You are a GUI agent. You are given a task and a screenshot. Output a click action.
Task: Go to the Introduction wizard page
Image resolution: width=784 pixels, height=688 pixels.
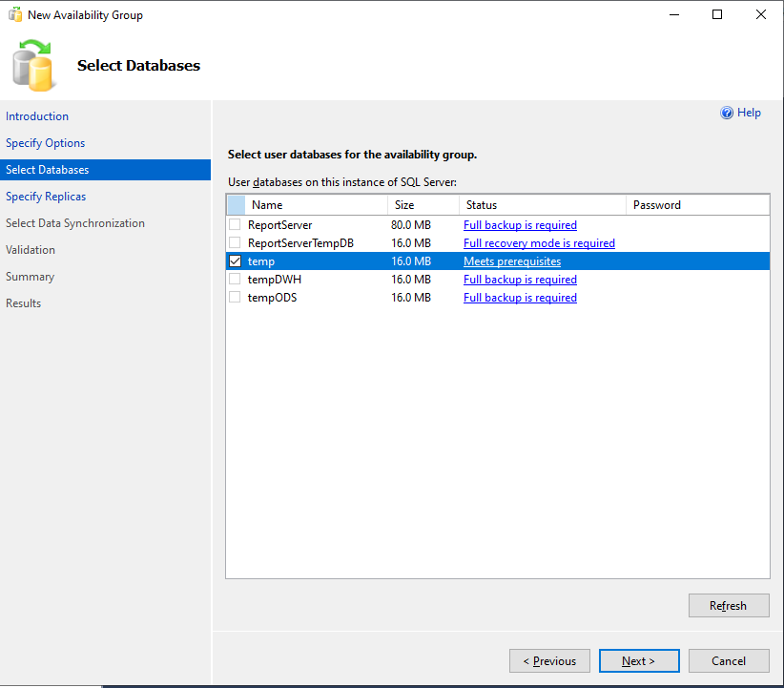[x=37, y=116]
